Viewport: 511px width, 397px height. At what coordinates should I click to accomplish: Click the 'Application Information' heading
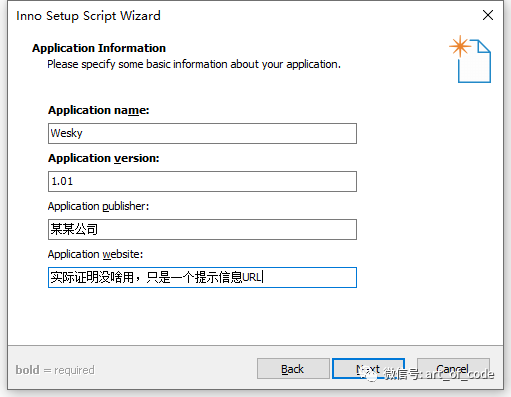click(x=99, y=48)
